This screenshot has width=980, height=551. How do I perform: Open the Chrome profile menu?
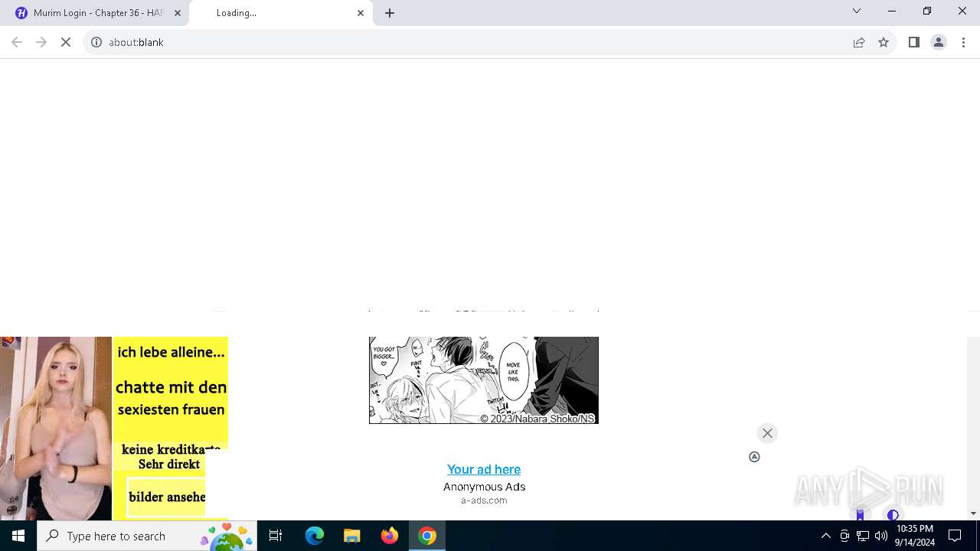(939, 42)
